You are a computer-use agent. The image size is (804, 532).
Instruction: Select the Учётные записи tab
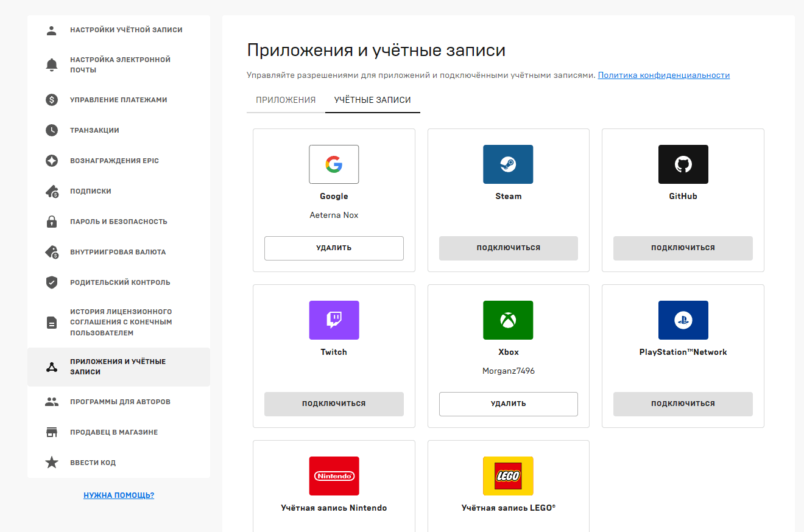point(373,100)
